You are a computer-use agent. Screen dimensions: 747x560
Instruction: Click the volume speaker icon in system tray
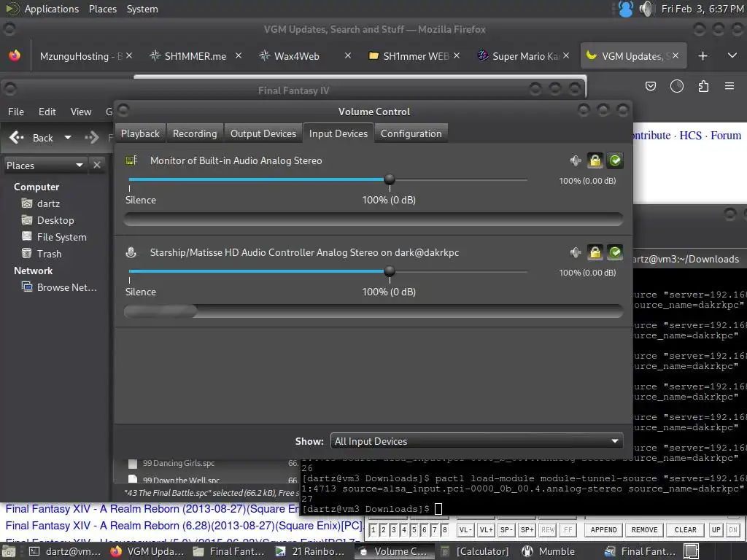(646, 9)
